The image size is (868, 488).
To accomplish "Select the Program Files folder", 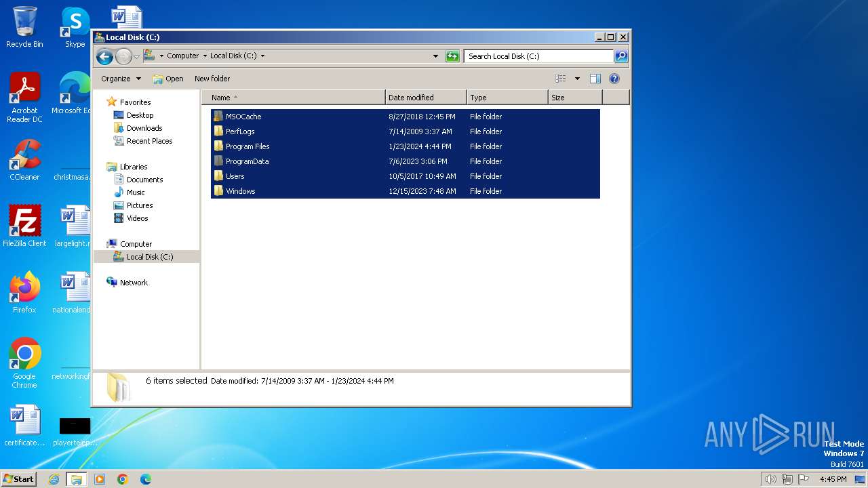I will click(406, 146).
